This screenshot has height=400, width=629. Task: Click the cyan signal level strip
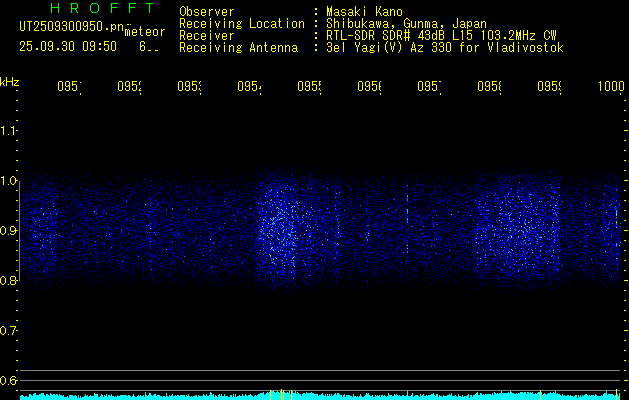[323, 396]
